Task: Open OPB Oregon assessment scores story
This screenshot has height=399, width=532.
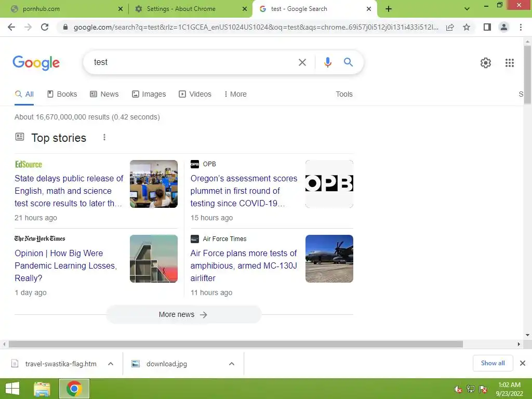Action: 244,191
